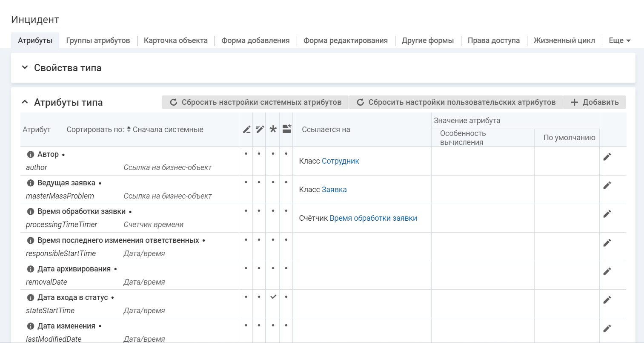Click Сбросить настройки системных атрибутов button
The width and height of the screenshot is (644, 343).
[255, 102]
